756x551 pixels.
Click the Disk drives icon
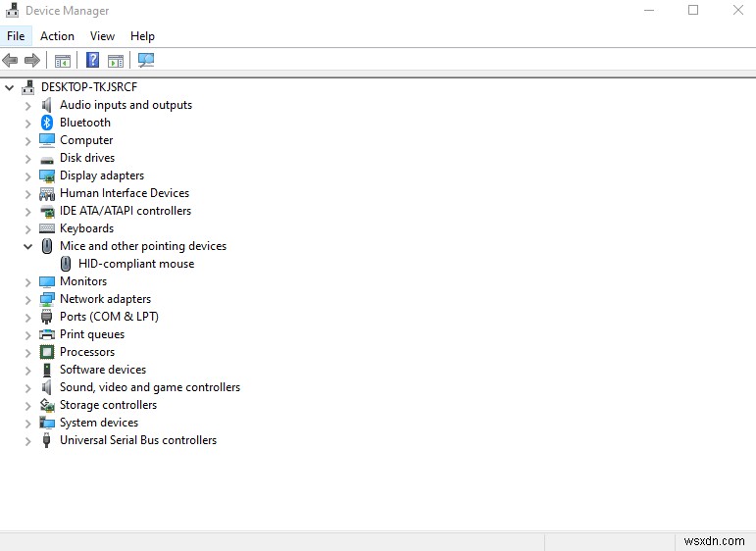click(x=47, y=159)
